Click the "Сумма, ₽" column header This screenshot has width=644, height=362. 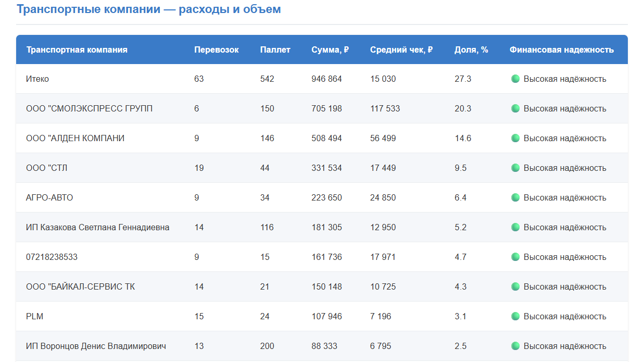(x=330, y=50)
